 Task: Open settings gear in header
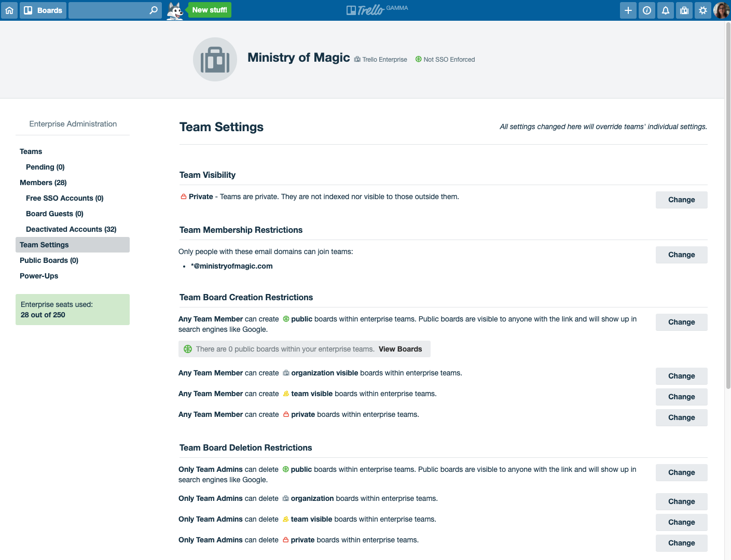tap(703, 10)
